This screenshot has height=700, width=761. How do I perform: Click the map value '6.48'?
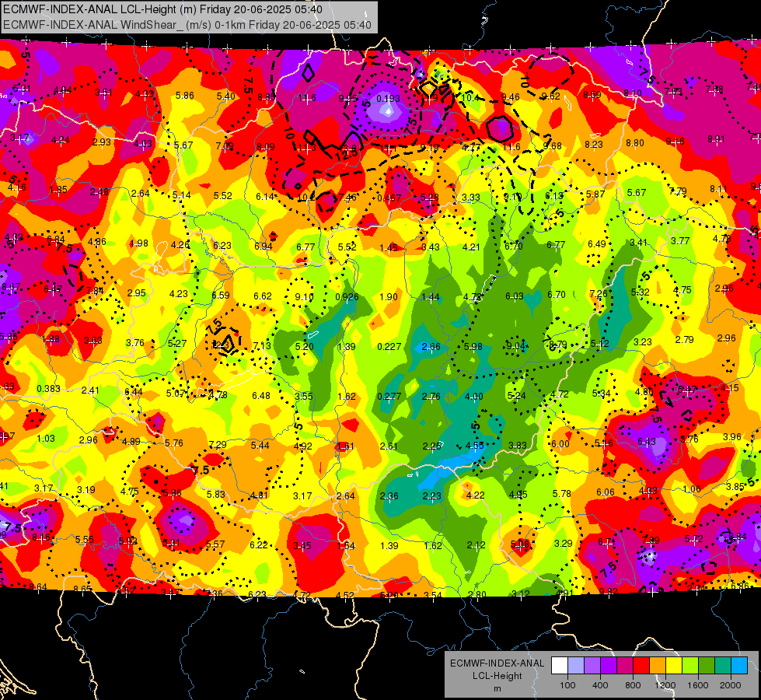click(261, 396)
